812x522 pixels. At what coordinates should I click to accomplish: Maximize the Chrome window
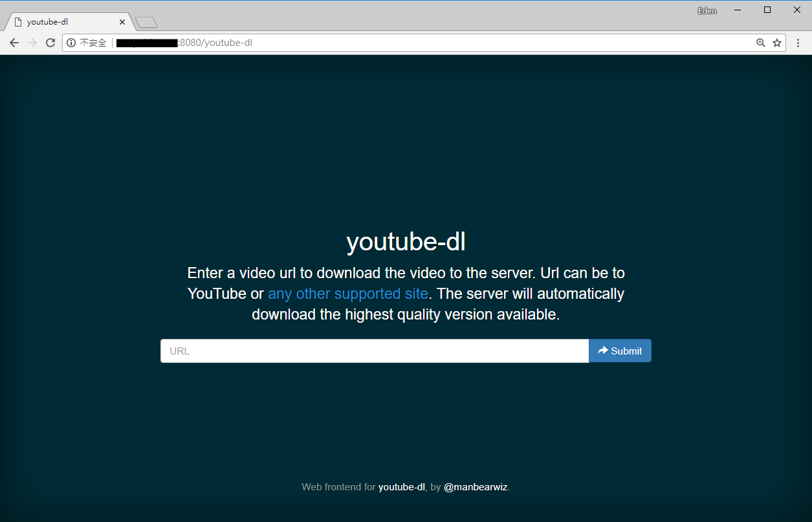(767, 10)
